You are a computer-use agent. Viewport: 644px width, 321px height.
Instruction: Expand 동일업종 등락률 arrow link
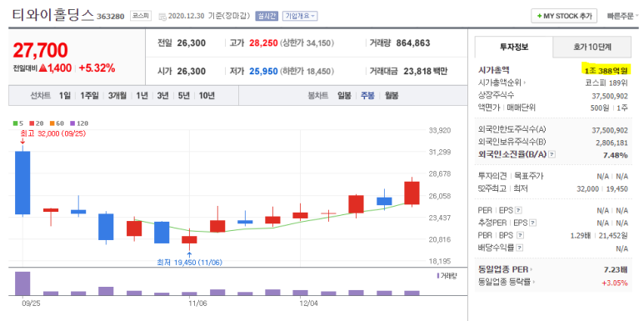click(x=534, y=282)
